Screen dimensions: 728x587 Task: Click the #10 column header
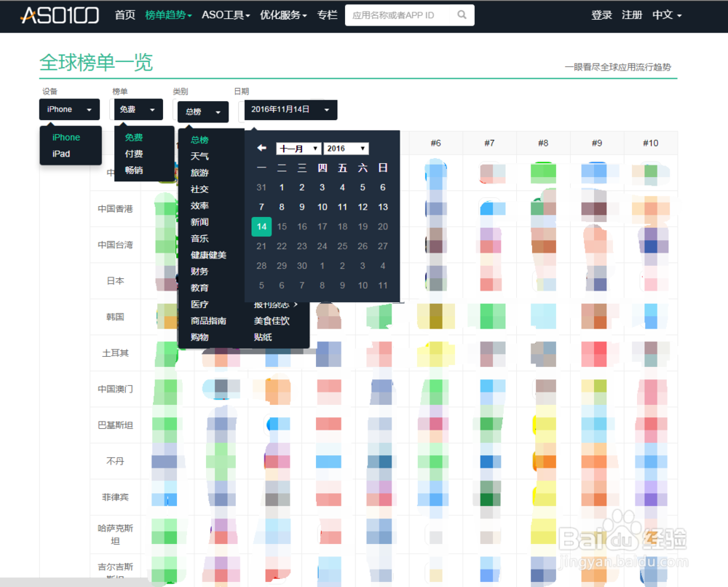[x=650, y=143]
